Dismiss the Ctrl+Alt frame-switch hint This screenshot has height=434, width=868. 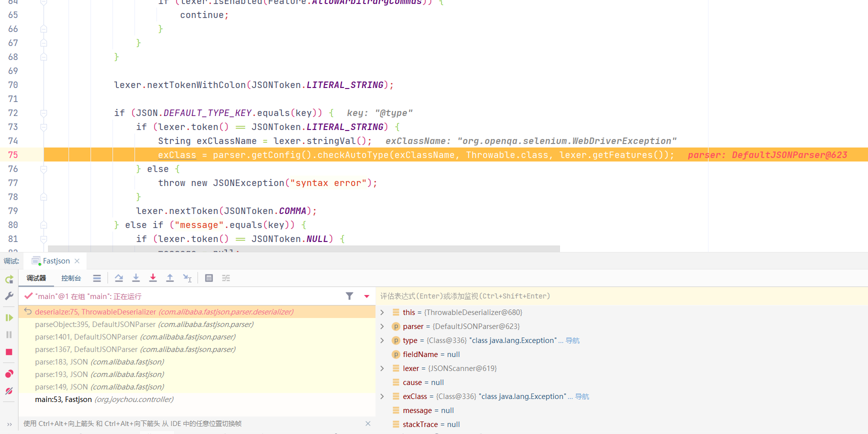pyautogui.click(x=368, y=423)
